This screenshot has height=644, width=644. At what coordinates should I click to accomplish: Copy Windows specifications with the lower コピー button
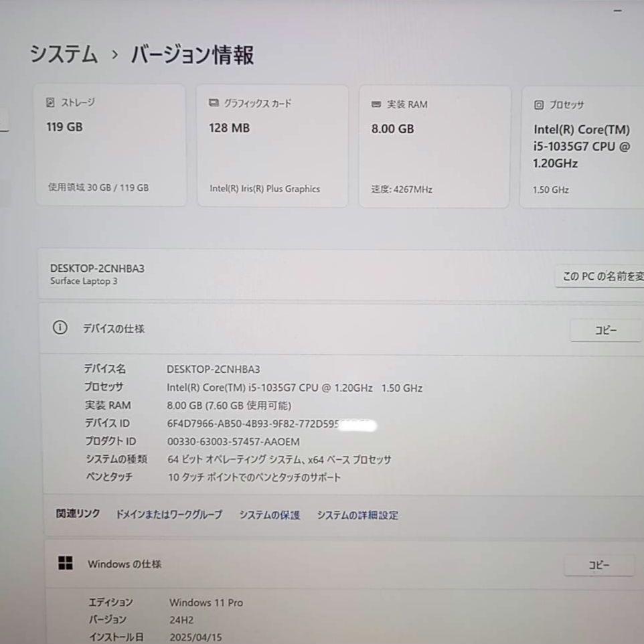point(599,565)
